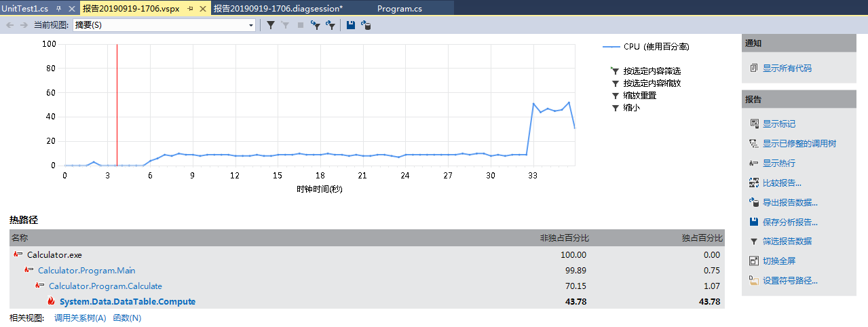
Task: Open Calculator.Program.Main function link
Action: pos(87,271)
